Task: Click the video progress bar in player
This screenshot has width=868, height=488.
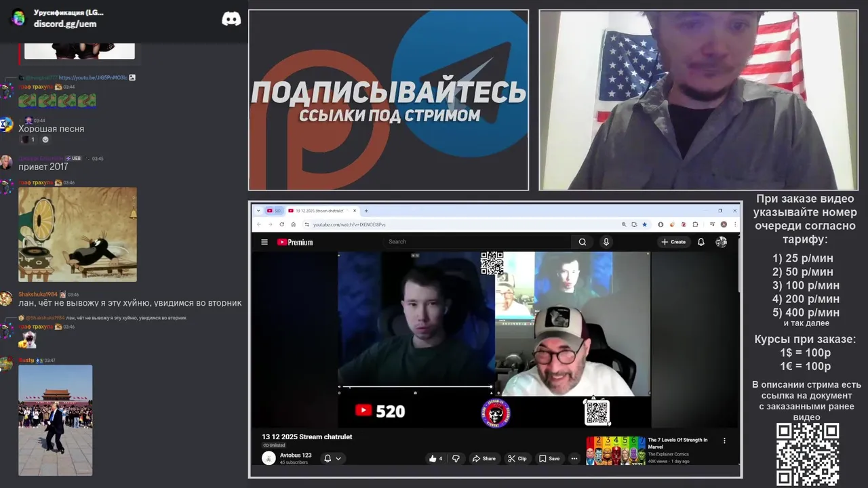Action: 416,387
